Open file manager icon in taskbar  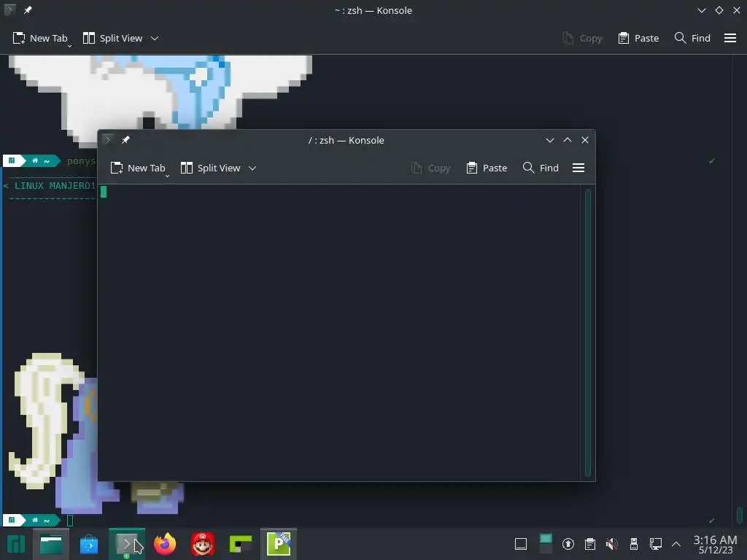(x=51, y=544)
